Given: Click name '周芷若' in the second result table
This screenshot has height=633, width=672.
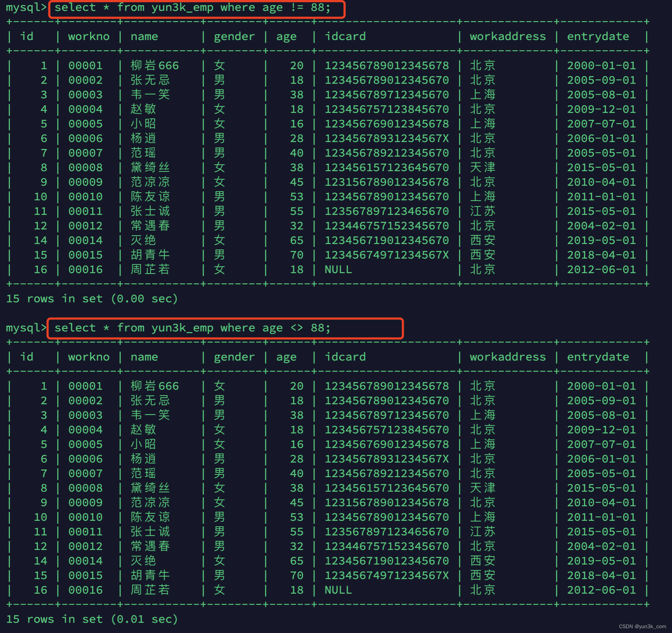Looking at the screenshot, I should (150, 590).
